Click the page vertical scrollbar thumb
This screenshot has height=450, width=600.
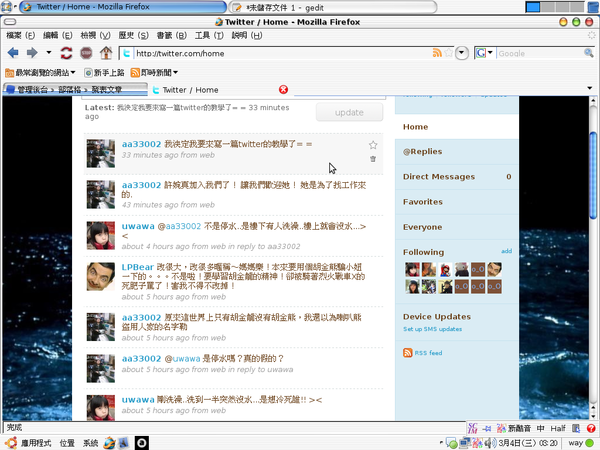pos(593,176)
